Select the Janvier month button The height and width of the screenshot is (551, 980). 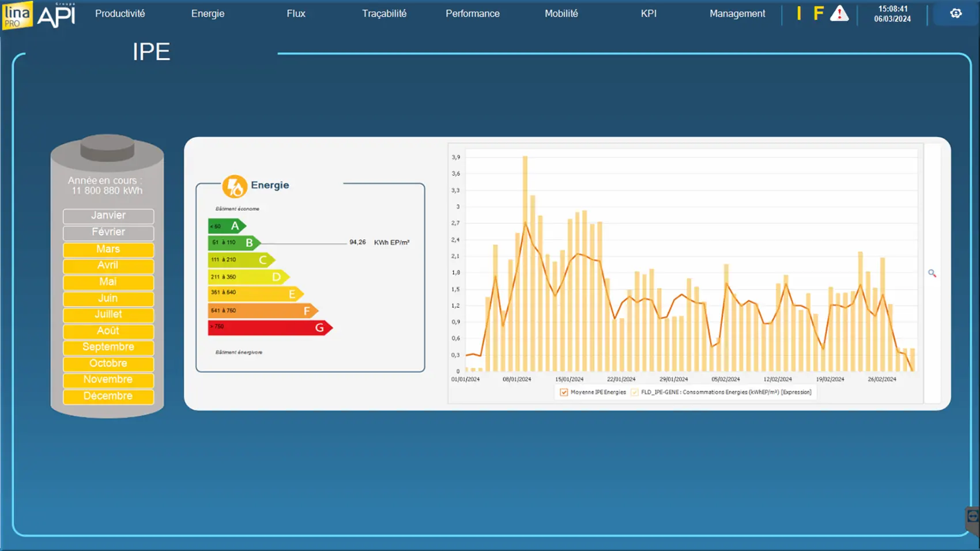tap(108, 216)
